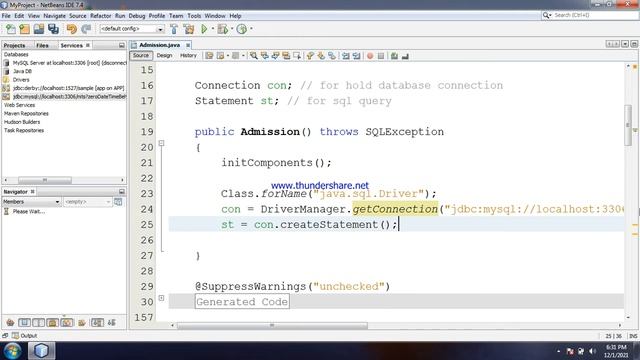The width and height of the screenshot is (640, 360).
Task: Click the search magnifier icon in toolbar
Action: (547, 15)
